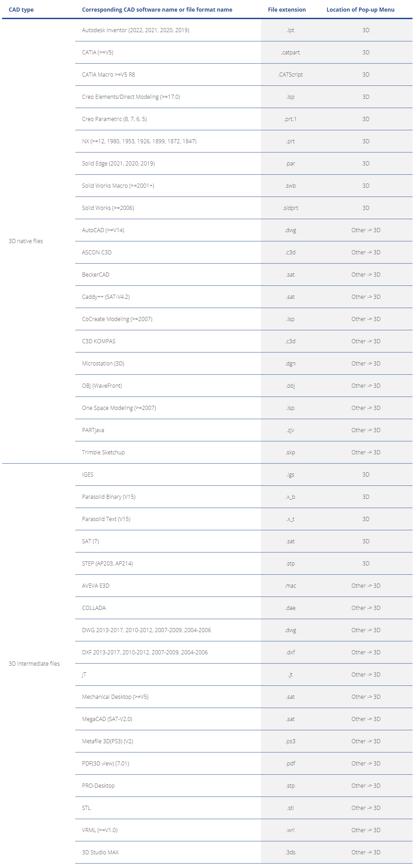This screenshot has width=418, height=868.
Task: Select the "COLLADA" format name
Action: pyautogui.click(x=94, y=608)
